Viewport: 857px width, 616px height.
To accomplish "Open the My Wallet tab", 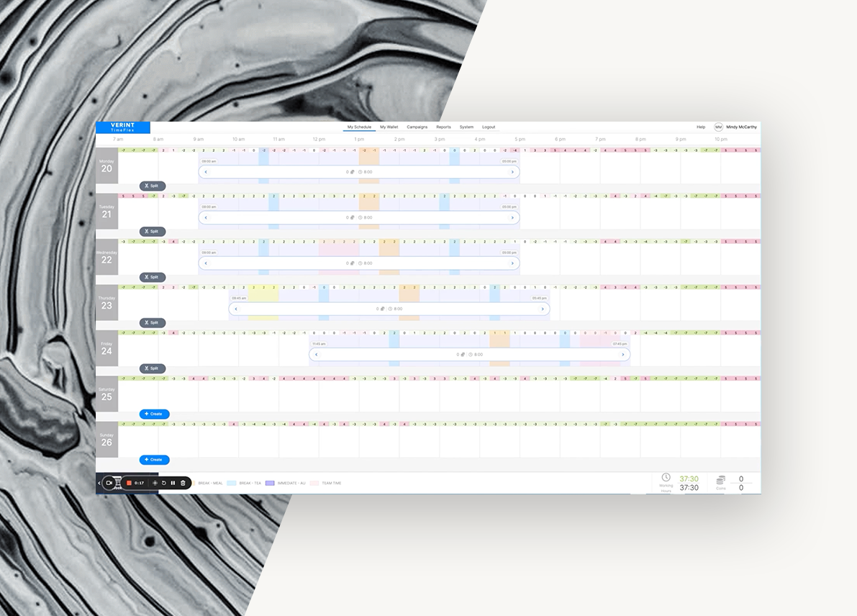I will 389,127.
